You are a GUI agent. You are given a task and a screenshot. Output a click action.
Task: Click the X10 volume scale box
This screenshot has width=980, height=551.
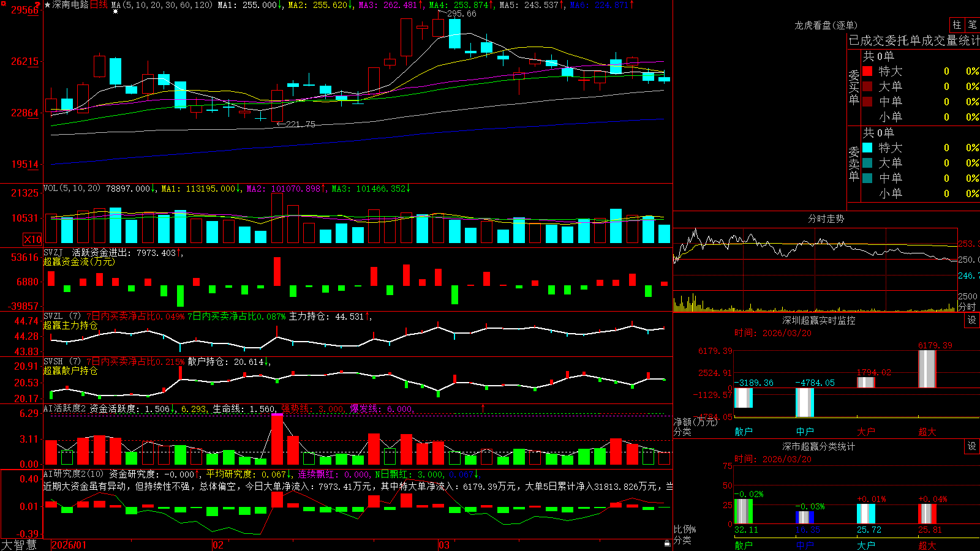click(32, 239)
